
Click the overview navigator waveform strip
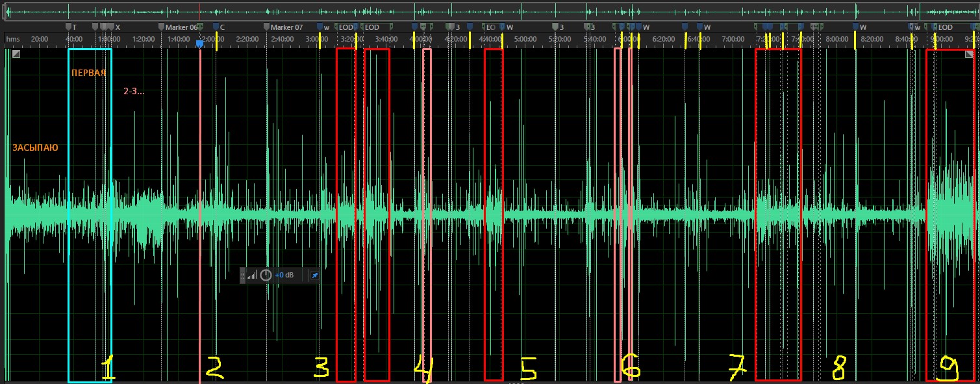[x=490, y=11]
